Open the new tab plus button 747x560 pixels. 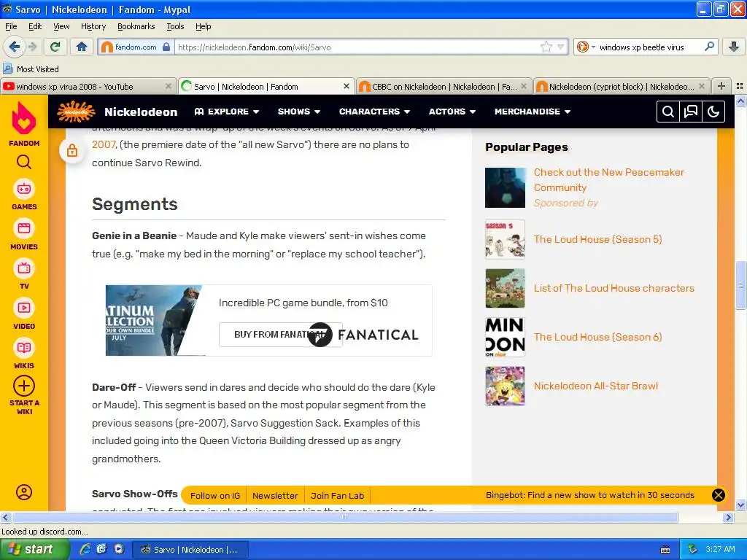point(721,86)
